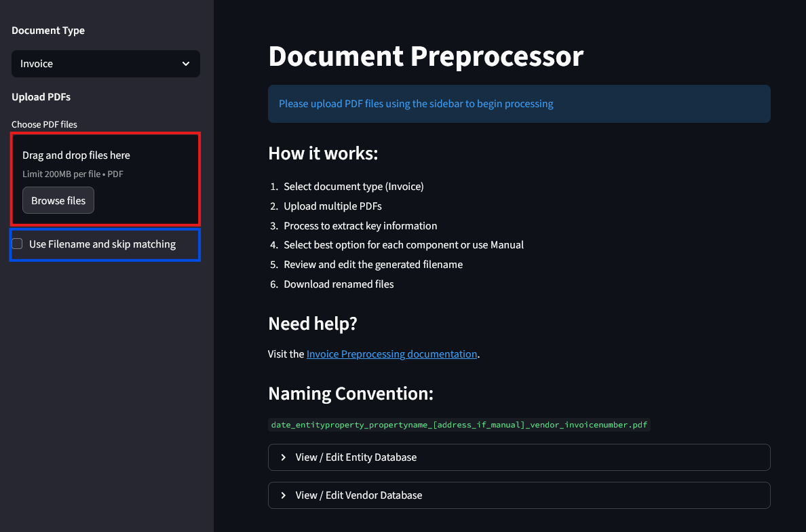Image resolution: width=806 pixels, height=532 pixels.
Task: Click the Need help heading
Action: click(x=313, y=324)
